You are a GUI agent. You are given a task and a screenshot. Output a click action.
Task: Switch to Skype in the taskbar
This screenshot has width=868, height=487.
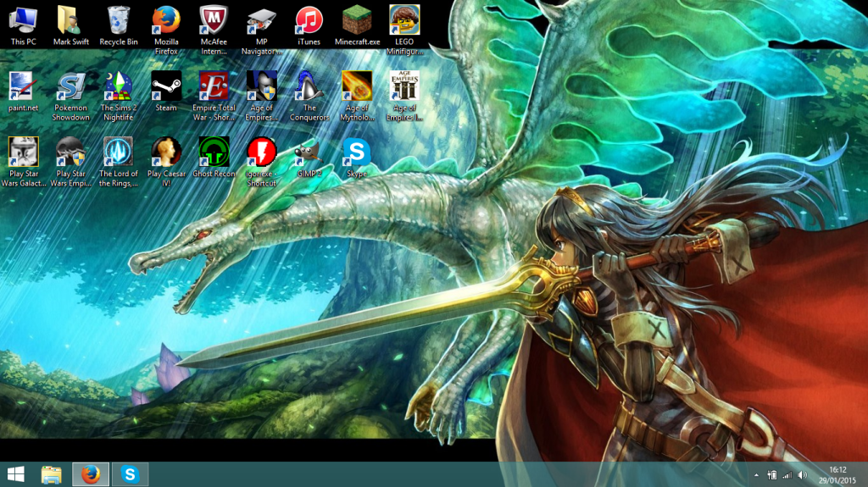point(130,474)
